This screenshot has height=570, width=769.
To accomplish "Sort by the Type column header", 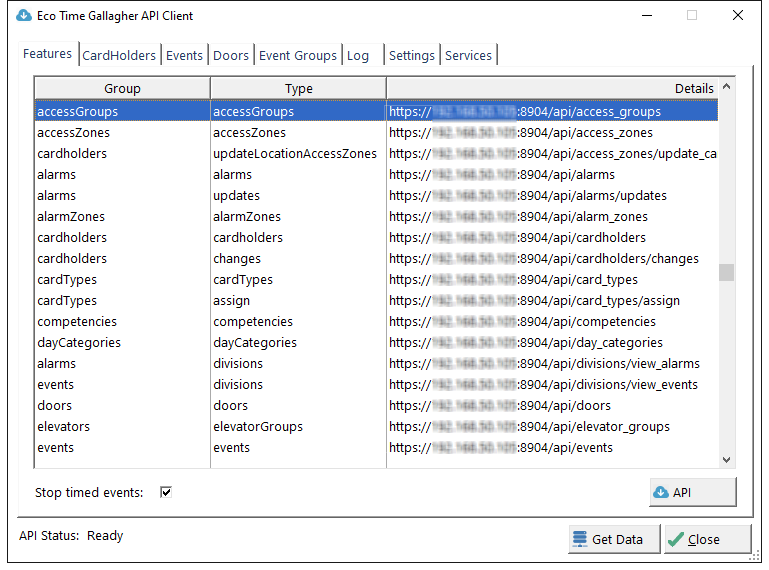I will click(299, 88).
